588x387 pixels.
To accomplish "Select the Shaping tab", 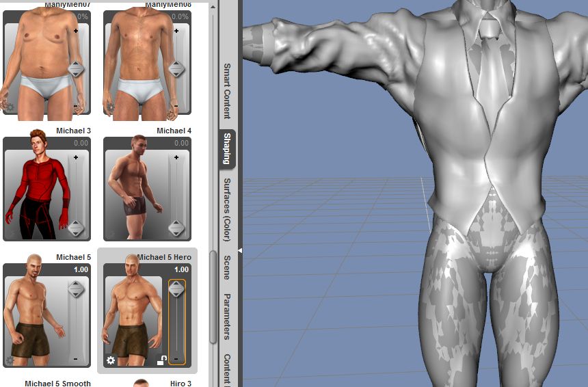I will pos(227,148).
